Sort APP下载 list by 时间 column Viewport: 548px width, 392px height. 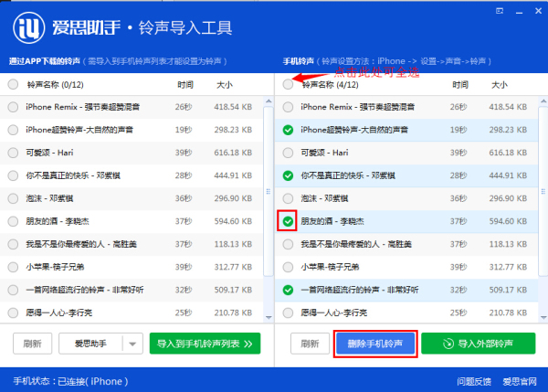click(x=184, y=84)
